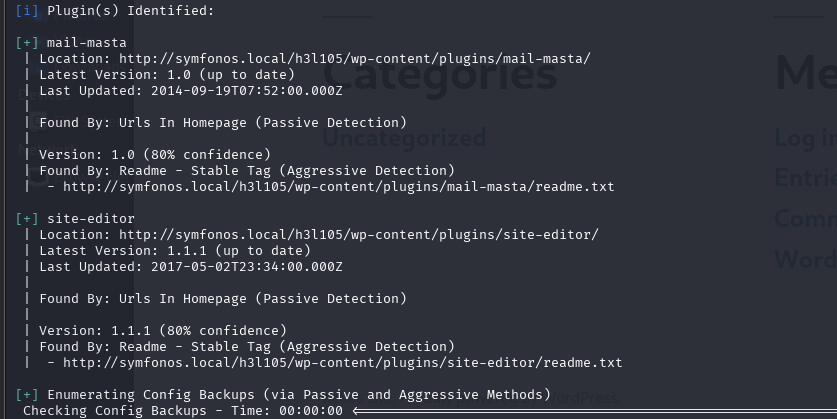Open the mail-masta readme.txt URL

coord(338,187)
